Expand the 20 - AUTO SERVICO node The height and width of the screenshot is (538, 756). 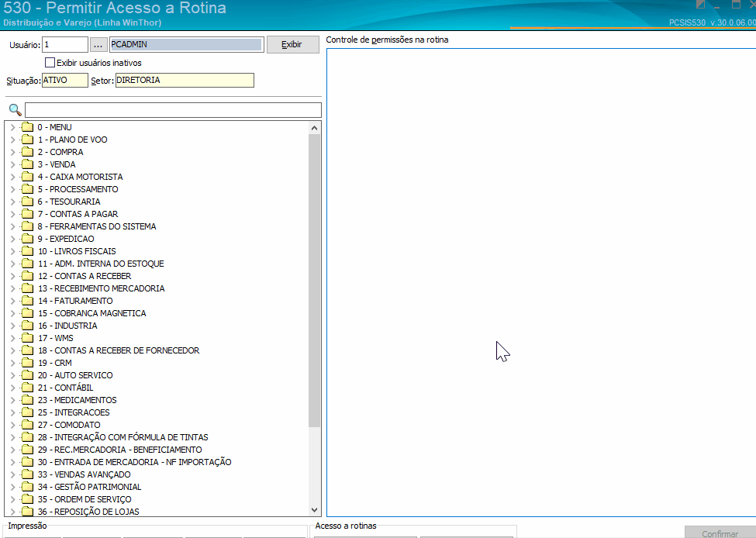[12, 375]
